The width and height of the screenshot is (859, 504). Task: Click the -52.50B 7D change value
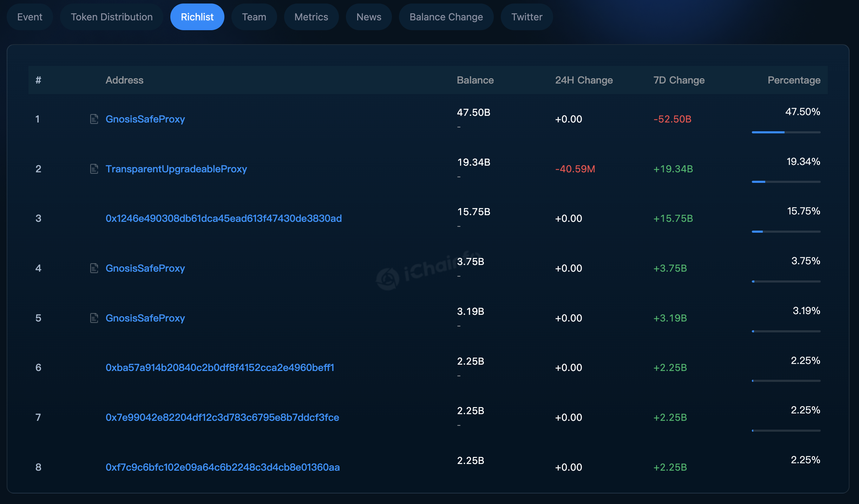tap(672, 119)
